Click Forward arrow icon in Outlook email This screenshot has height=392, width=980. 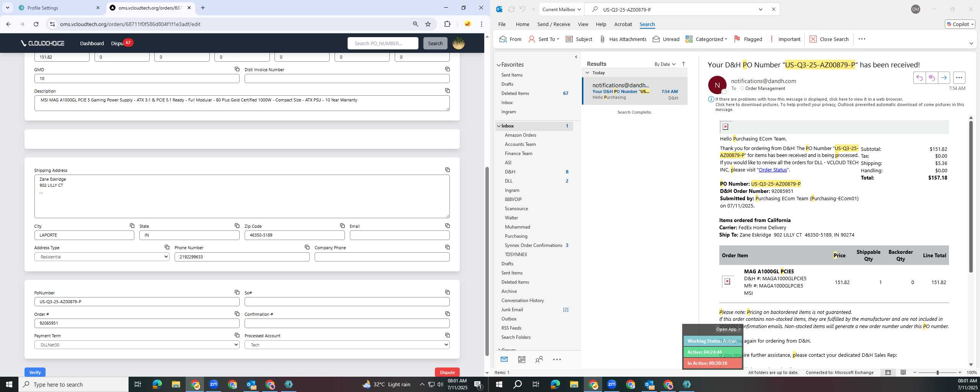tap(944, 78)
